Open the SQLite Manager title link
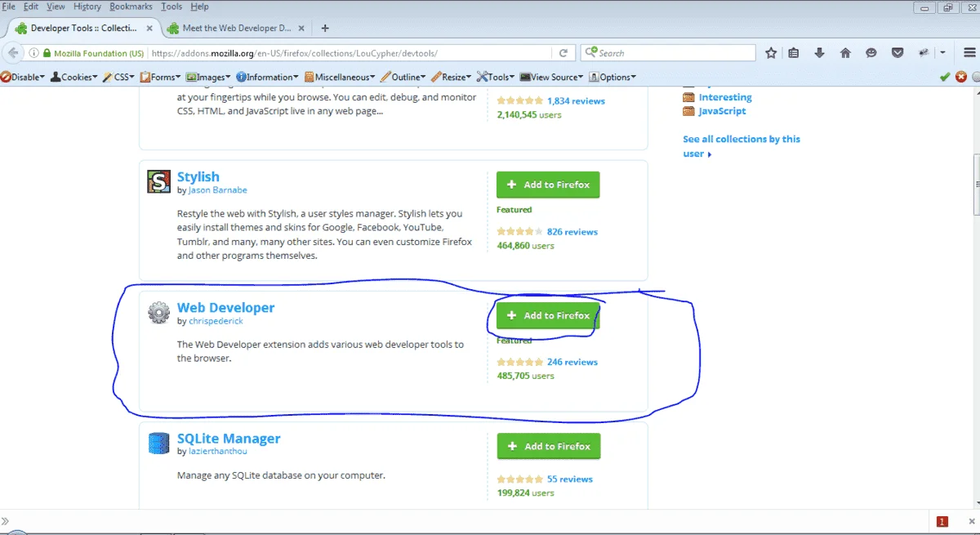980x535 pixels. tap(229, 439)
